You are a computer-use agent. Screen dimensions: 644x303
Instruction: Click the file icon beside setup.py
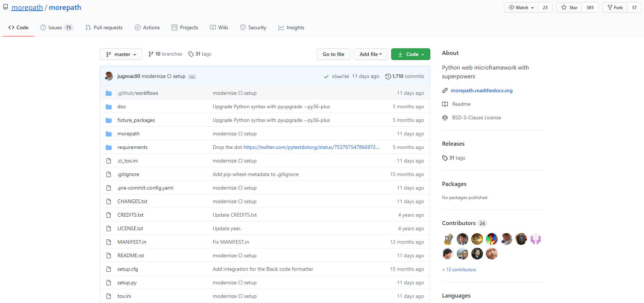pos(109,283)
